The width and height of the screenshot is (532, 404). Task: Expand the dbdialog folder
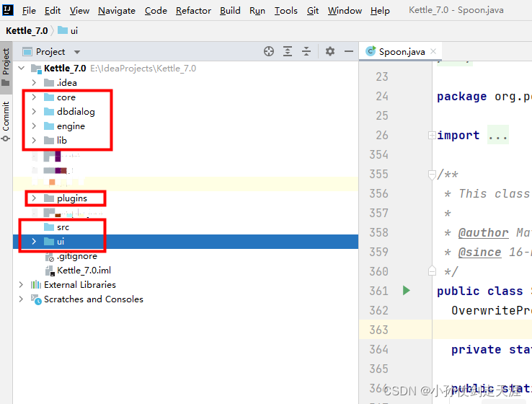34,111
